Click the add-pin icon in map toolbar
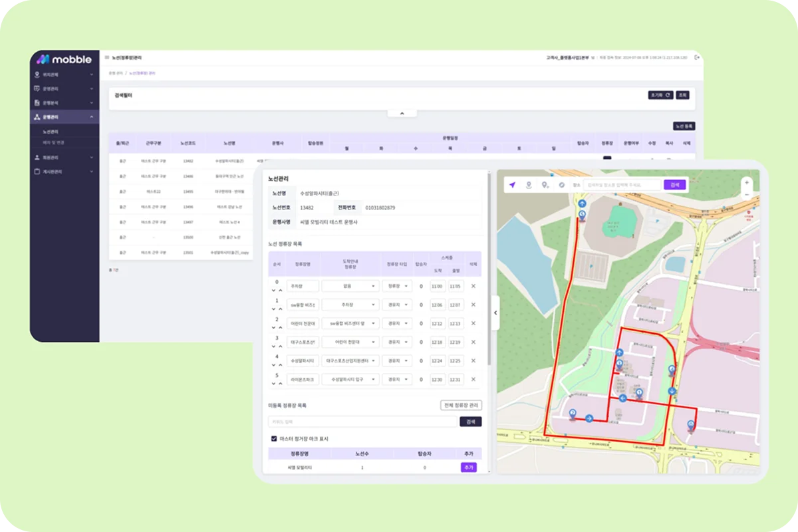Screen dimensions: 798x532 pos(545,185)
